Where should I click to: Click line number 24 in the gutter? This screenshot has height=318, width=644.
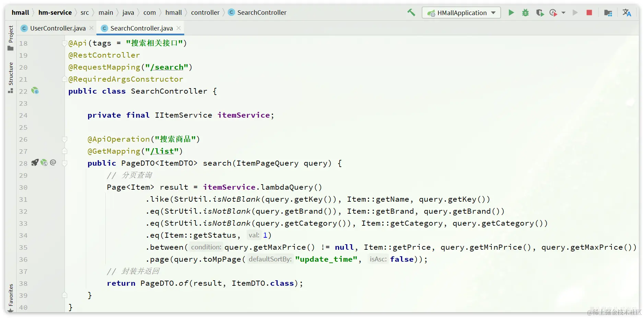[x=23, y=116]
